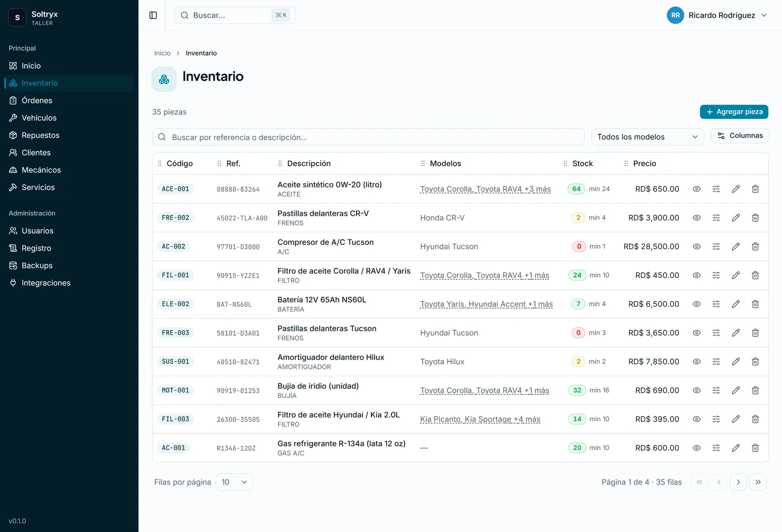Click drag handle next to Precio column

[626, 164]
